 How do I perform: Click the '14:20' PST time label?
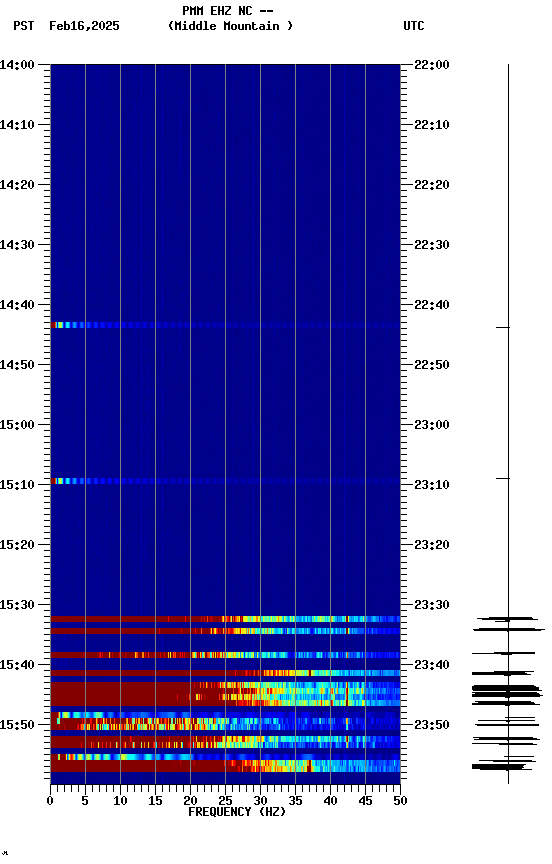tap(17, 185)
